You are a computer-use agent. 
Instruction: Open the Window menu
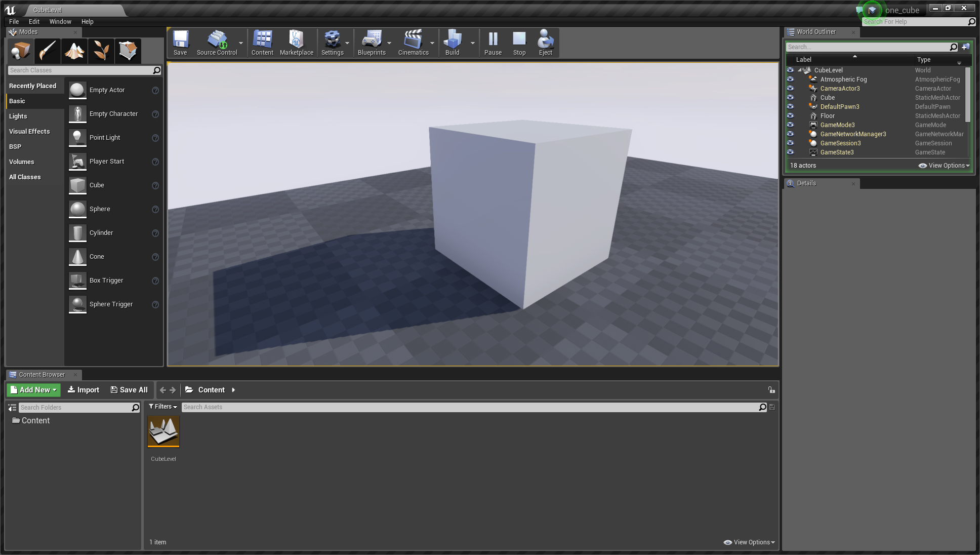pos(60,22)
